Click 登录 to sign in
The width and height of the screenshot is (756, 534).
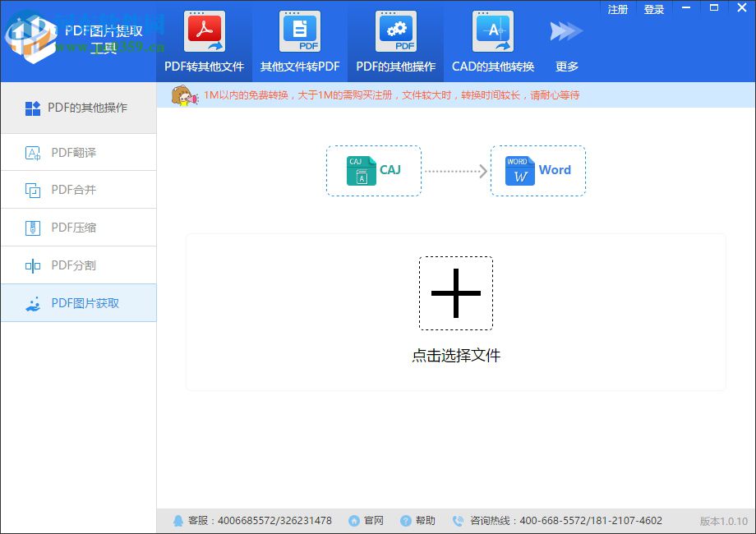pyautogui.click(x=654, y=9)
